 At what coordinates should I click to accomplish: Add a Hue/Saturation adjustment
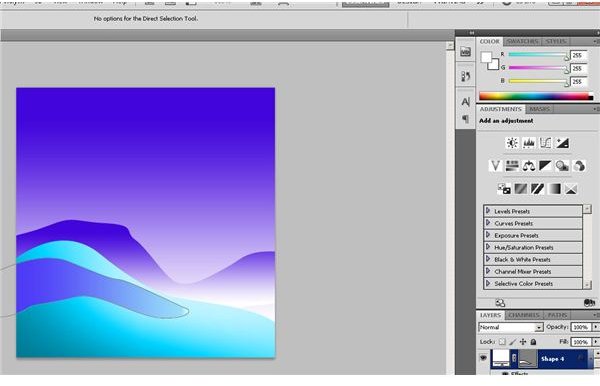click(x=512, y=166)
